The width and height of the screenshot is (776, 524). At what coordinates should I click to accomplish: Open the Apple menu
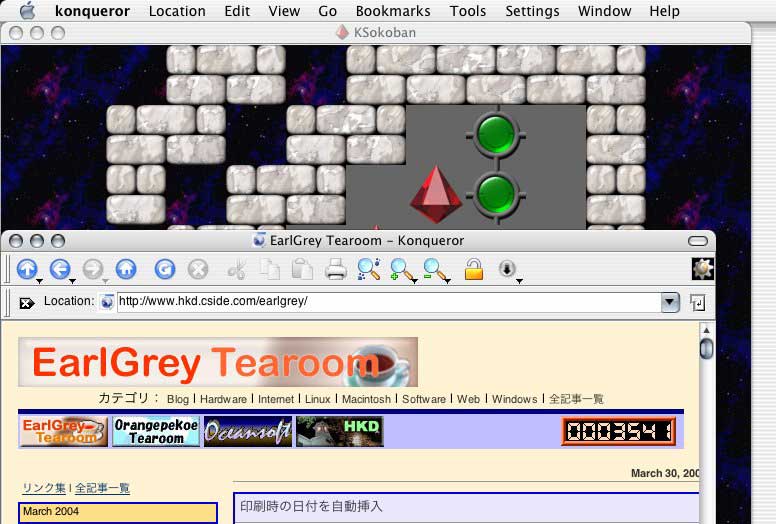tap(28, 10)
